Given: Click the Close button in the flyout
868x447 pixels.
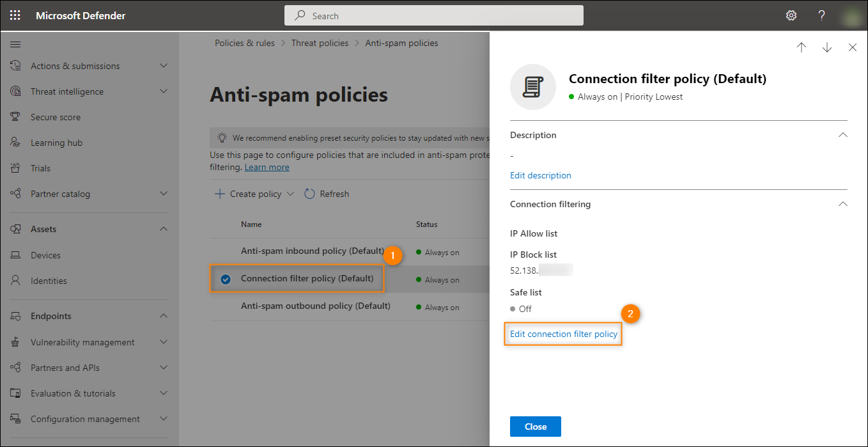Looking at the screenshot, I should click(x=535, y=427).
